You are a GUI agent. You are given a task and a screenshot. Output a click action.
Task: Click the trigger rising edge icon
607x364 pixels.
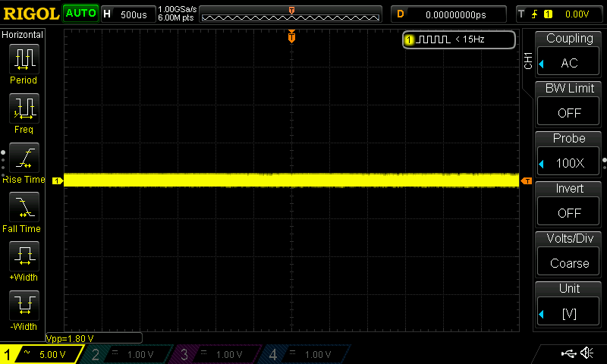coord(535,14)
